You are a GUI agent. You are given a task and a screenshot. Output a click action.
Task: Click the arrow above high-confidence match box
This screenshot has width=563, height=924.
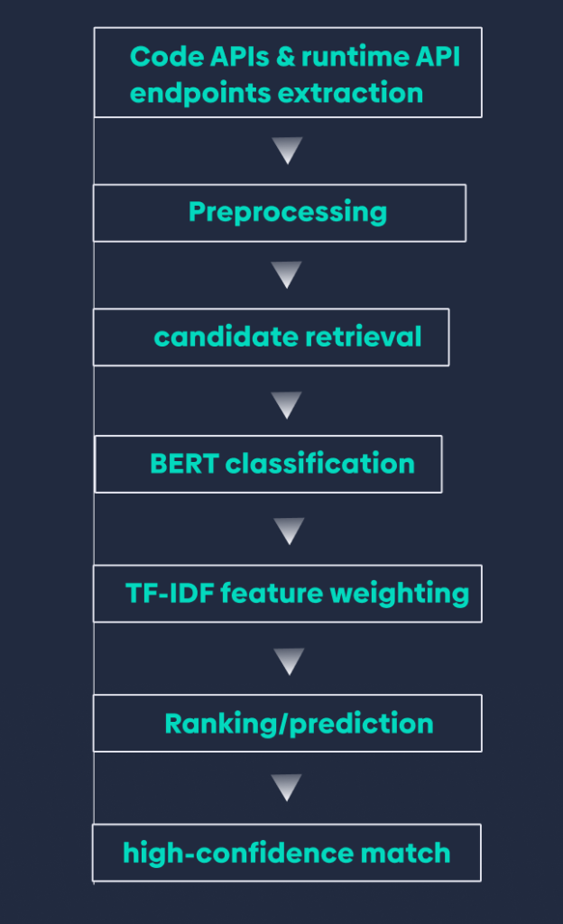[x=287, y=789]
